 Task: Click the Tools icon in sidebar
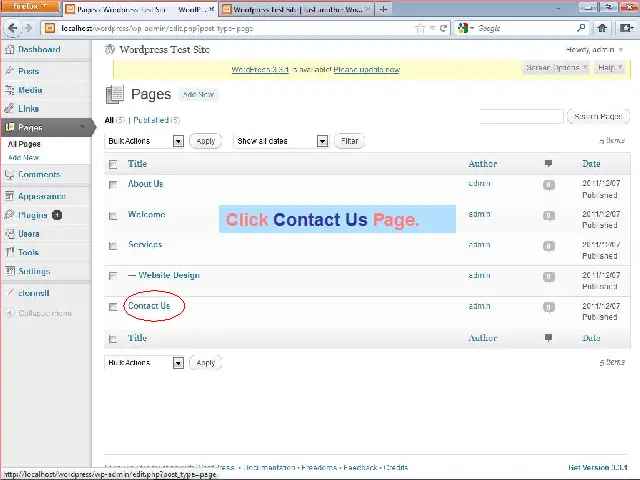pos(9,252)
